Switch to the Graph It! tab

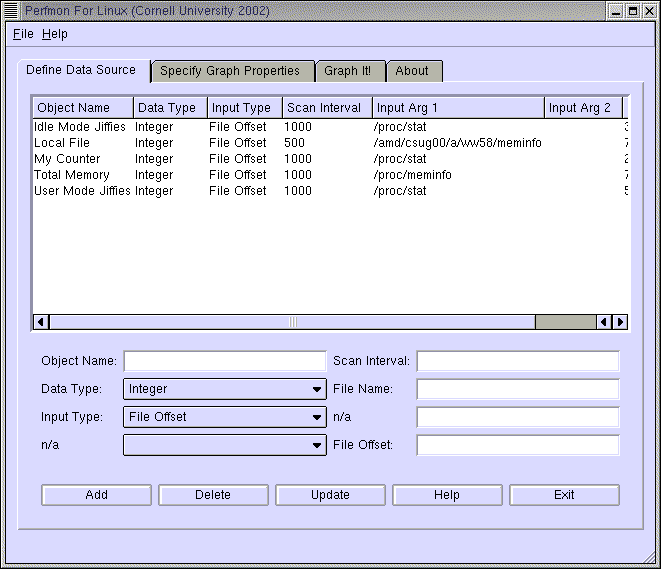[x=347, y=71]
